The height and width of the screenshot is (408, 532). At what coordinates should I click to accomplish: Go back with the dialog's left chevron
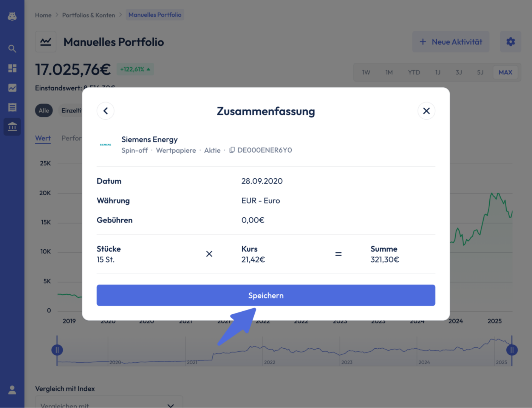[105, 111]
